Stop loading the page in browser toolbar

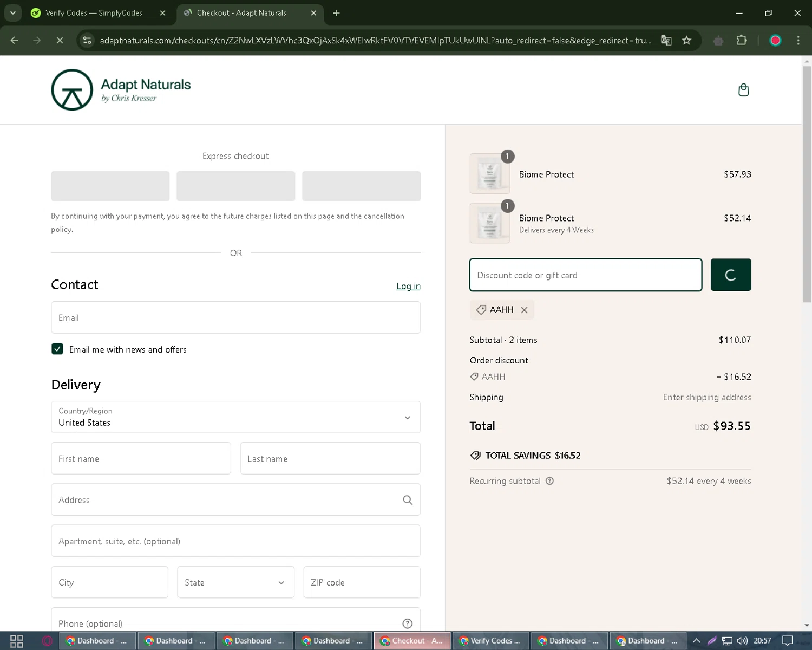point(60,40)
